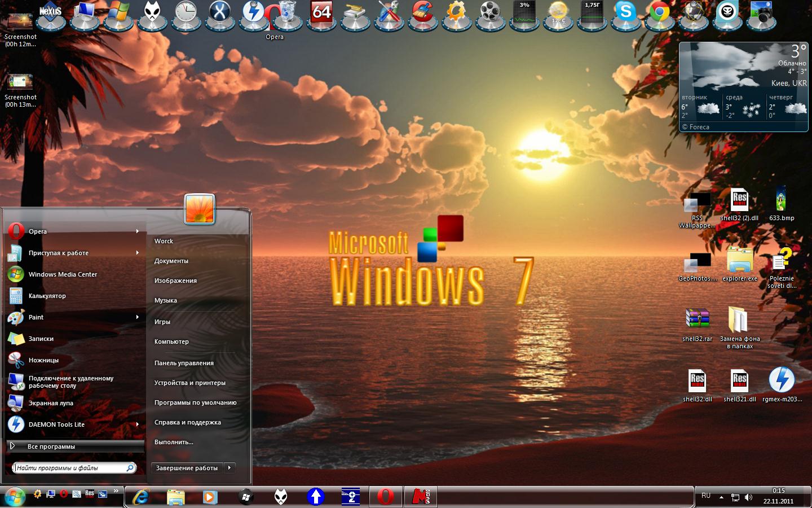This screenshot has height=508, width=812.
Task: Expand the quick launch overflow chevron
Action: point(116,491)
